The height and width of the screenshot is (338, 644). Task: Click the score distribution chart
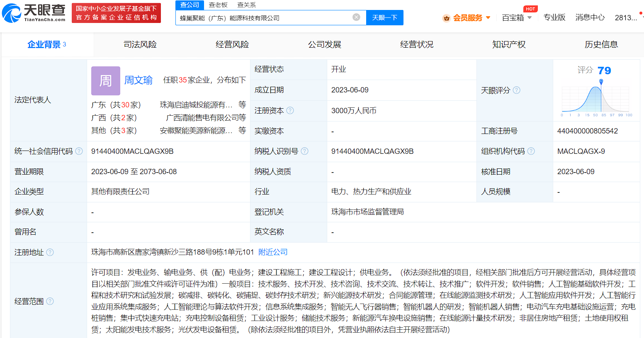pyautogui.click(x=596, y=98)
